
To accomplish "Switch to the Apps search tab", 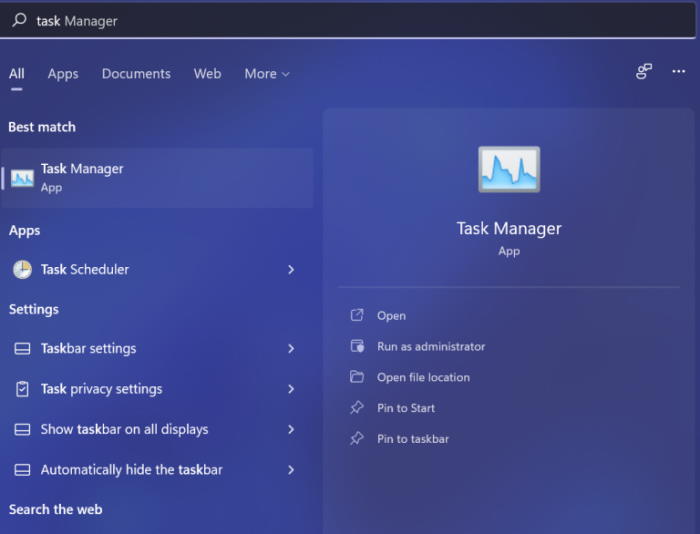I will pyautogui.click(x=63, y=74).
